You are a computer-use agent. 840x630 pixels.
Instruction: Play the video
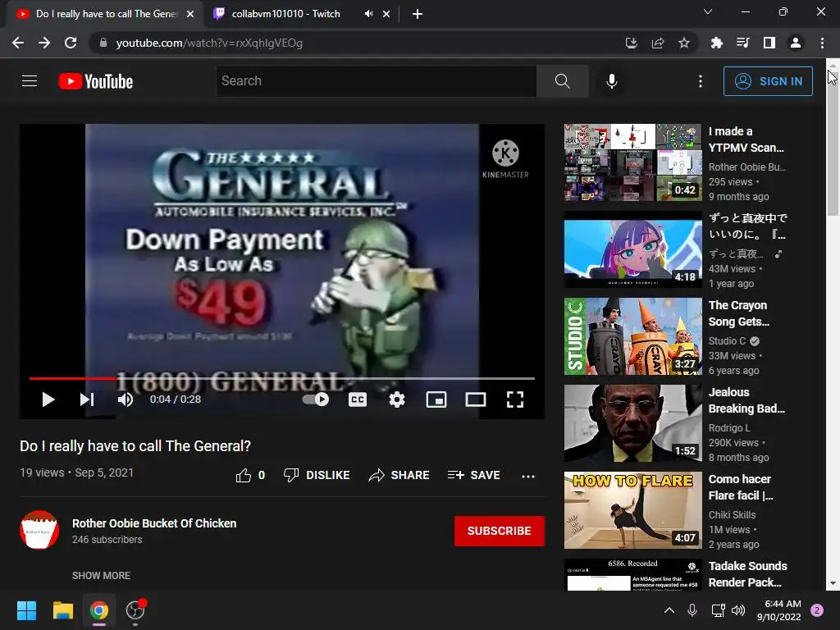tap(48, 399)
